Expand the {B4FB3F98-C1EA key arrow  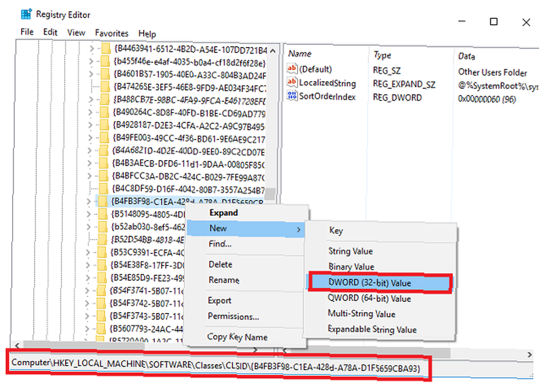(x=89, y=202)
